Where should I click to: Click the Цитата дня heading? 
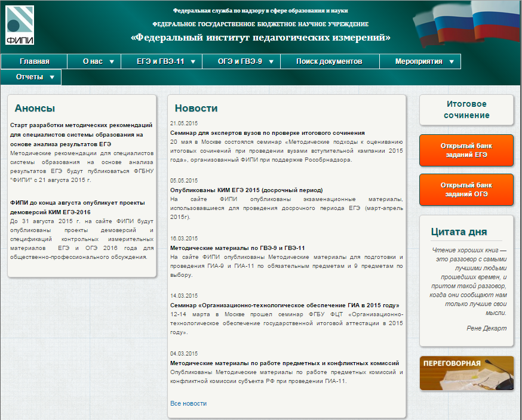coord(459,232)
